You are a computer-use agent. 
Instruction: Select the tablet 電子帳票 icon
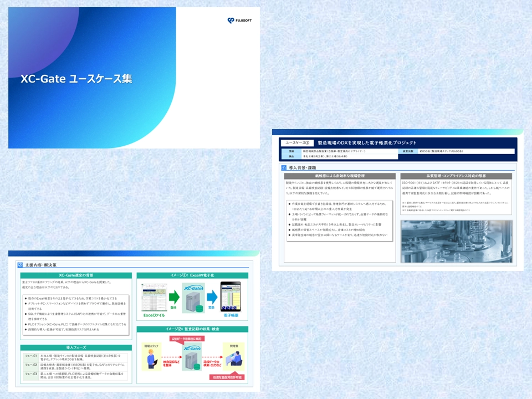(x=231, y=296)
